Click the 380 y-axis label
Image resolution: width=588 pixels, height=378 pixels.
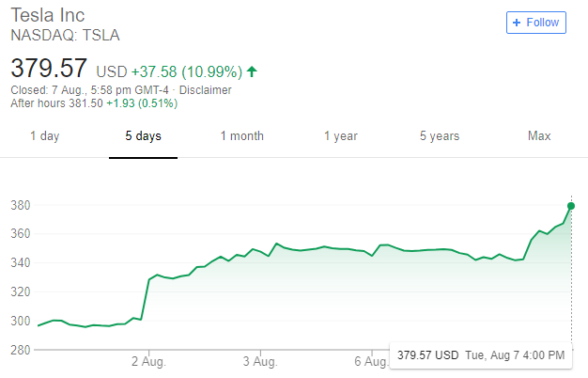point(21,205)
